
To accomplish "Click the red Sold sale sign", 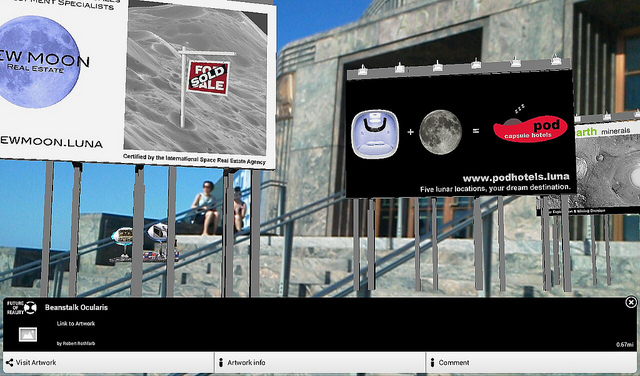I will [x=209, y=77].
